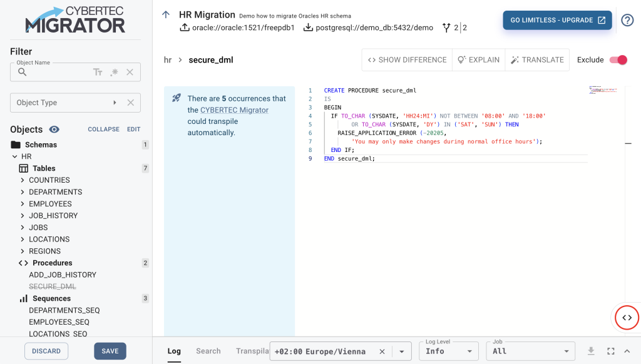Expand the EMPLOYEES table
Viewport: 641px width, 364px height.
[x=23, y=204]
